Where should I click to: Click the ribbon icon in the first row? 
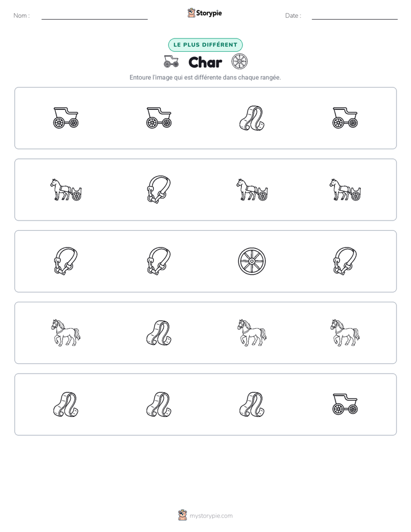pos(252,118)
